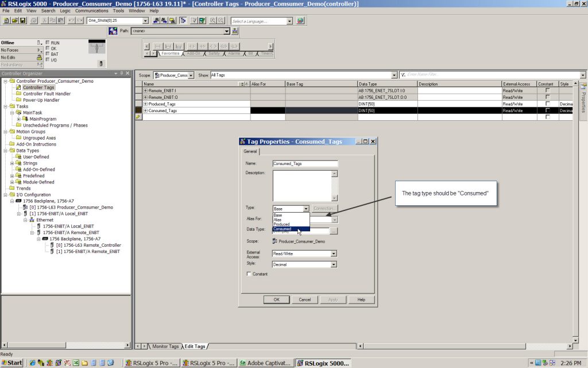
Task: Click the Zoom In magnifier icon
Action: (x=212, y=21)
